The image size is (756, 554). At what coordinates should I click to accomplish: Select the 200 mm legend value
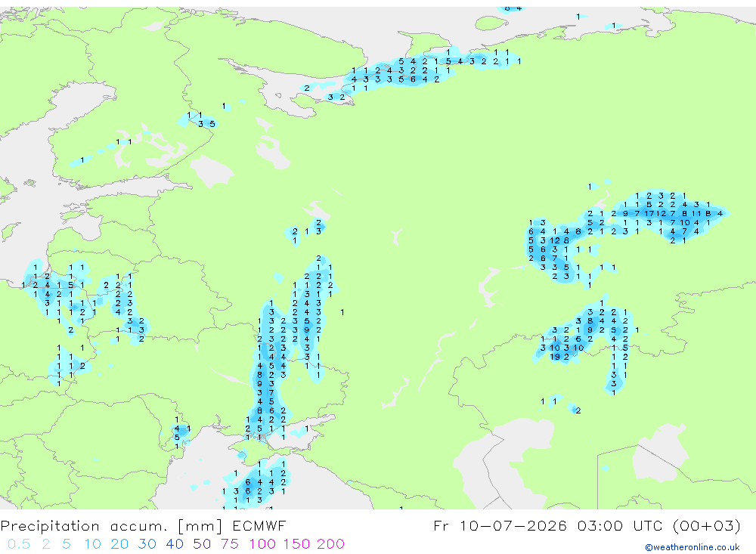(331, 544)
